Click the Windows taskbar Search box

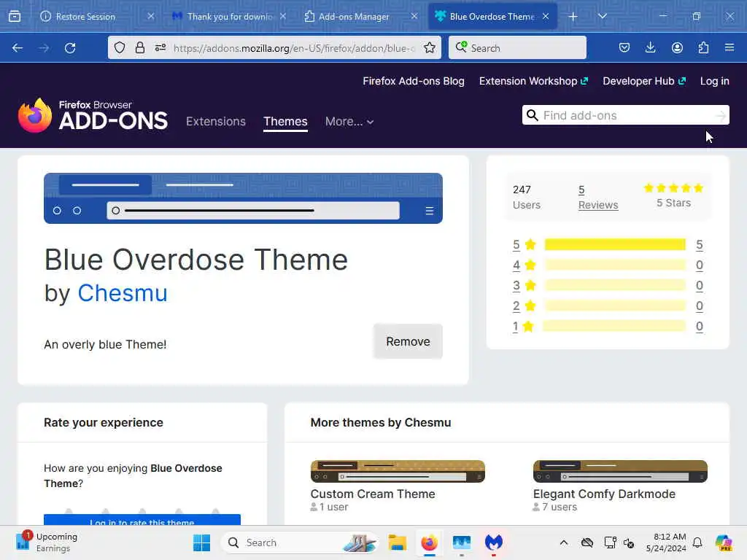[299, 542]
